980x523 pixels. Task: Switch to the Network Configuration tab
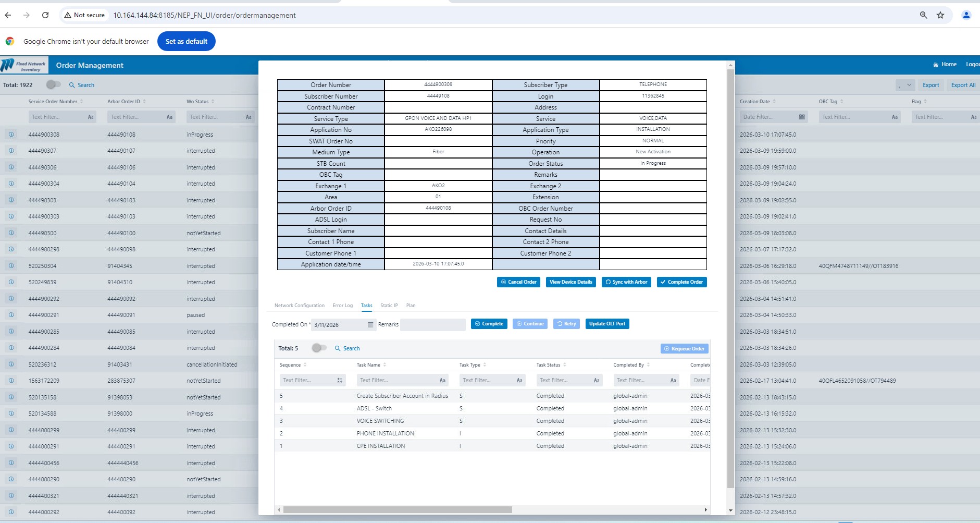click(x=299, y=306)
